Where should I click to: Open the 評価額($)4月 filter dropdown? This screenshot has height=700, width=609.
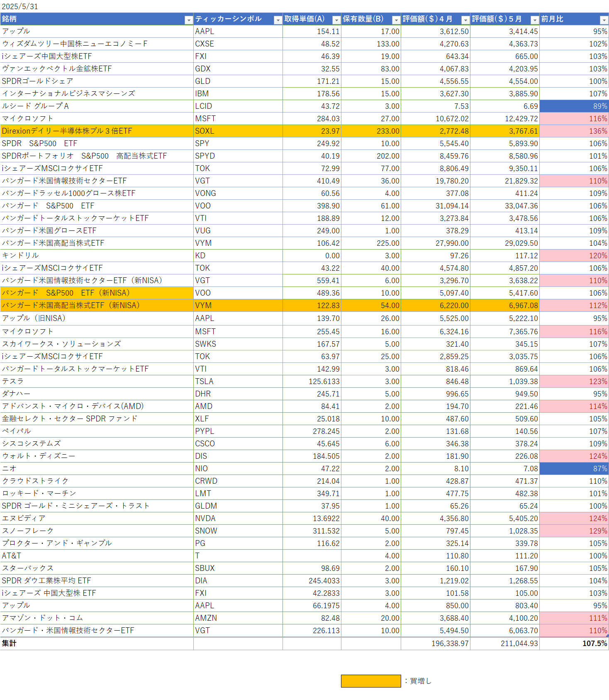tap(465, 20)
